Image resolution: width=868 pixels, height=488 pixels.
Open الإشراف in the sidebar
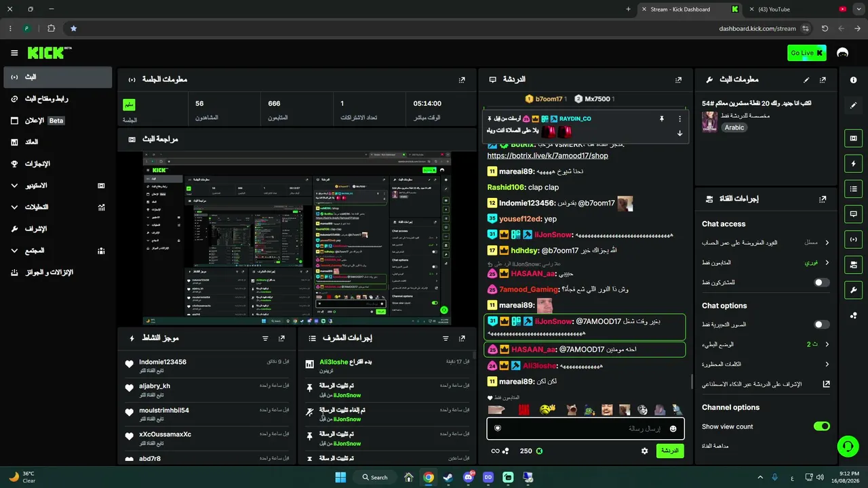coord(57,229)
